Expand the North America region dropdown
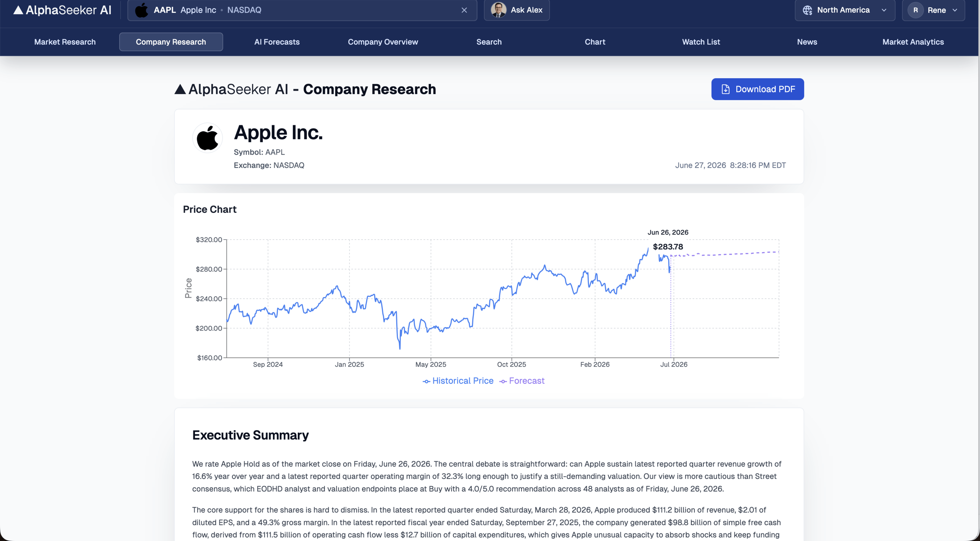980x541 pixels. pos(845,10)
